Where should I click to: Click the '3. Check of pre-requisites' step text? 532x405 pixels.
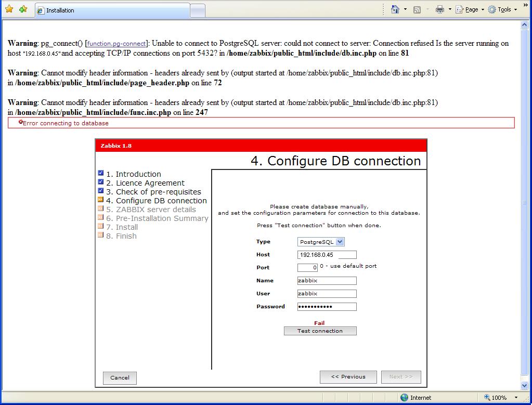[x=154, y=192]
